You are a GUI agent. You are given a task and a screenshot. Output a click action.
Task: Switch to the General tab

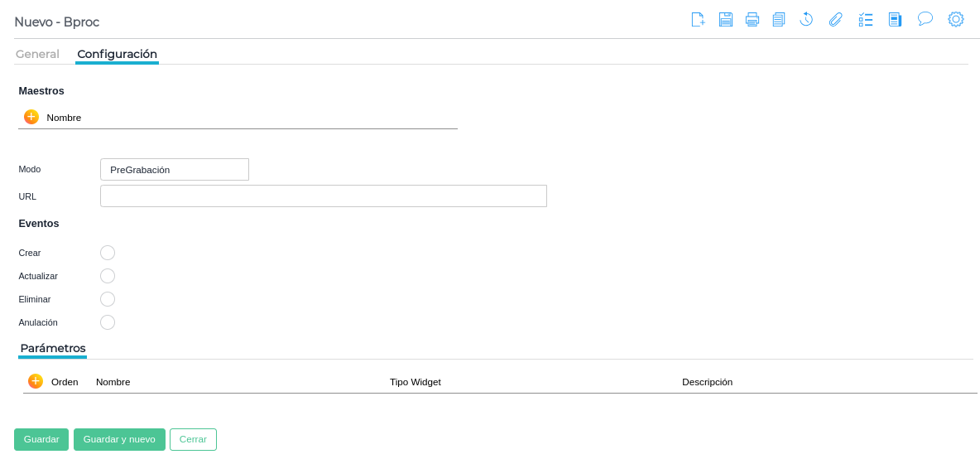tap(37, 54)
